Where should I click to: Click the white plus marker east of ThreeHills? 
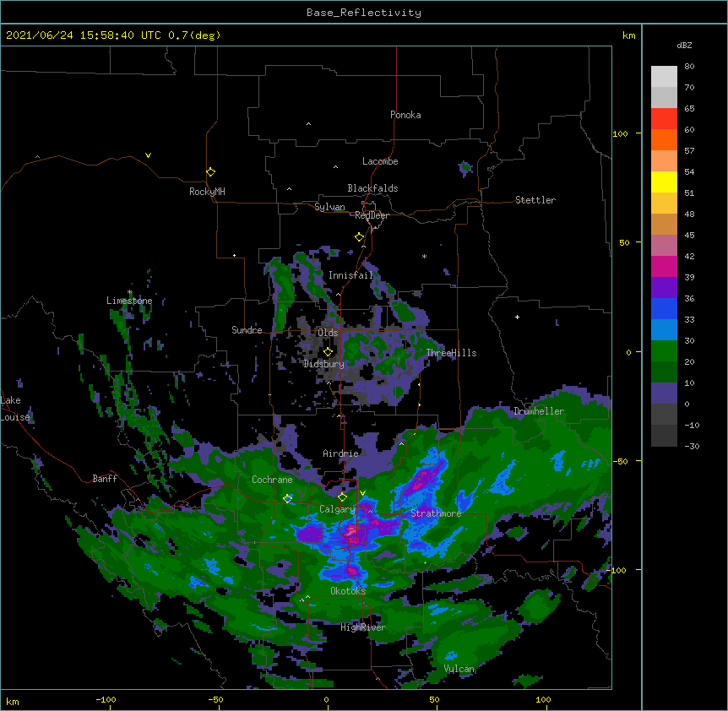[x=517, y=317]
